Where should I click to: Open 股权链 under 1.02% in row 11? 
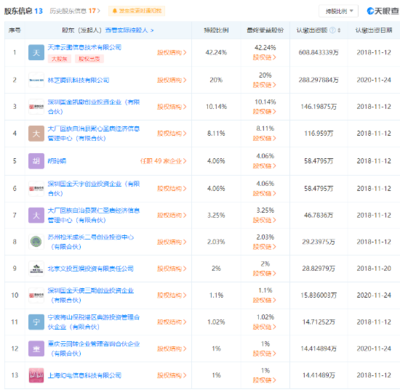265,327
